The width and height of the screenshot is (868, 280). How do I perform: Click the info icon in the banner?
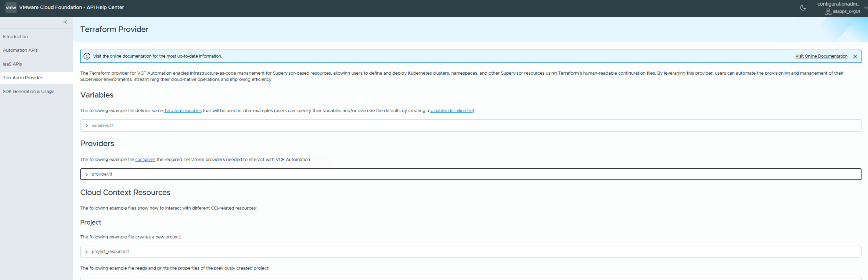pyautogui.click(x=87, y=56)
